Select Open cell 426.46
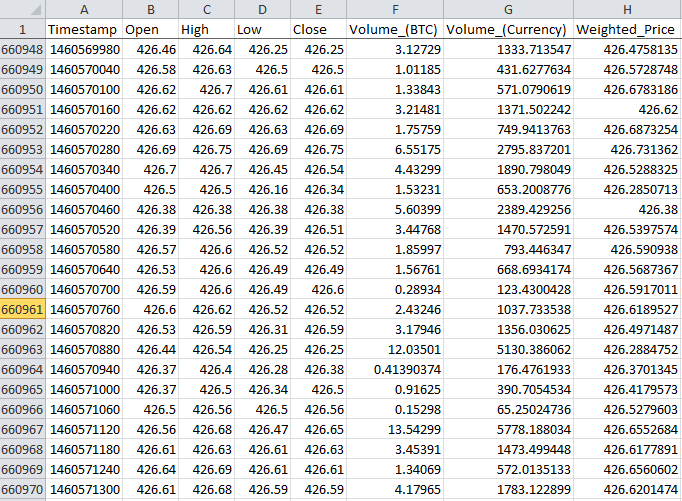The height and width of the screenshot is (501, 682). tap(150, 50)
